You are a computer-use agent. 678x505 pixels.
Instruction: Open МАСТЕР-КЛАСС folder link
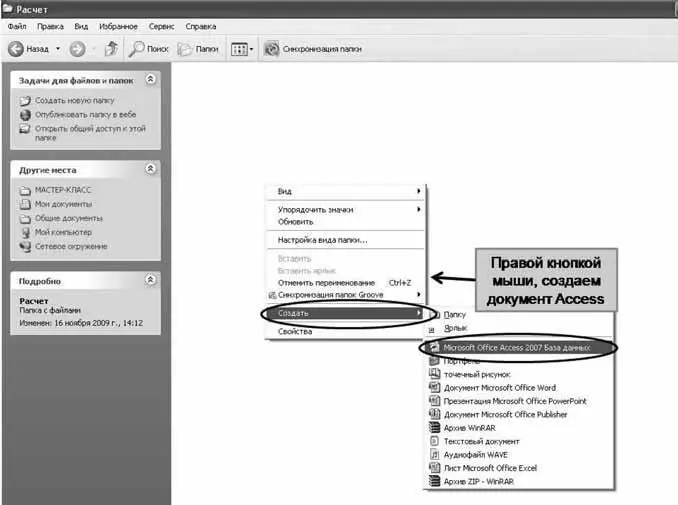tap(63, 190)
